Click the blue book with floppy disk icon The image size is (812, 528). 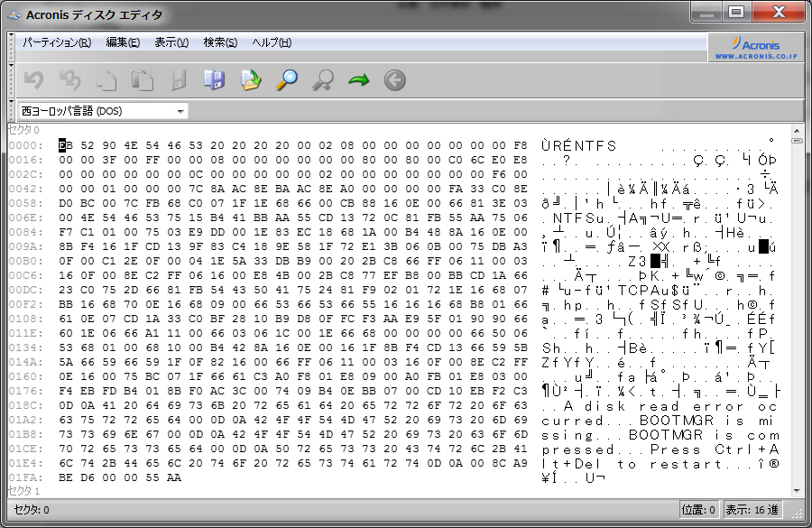(215, 80)
